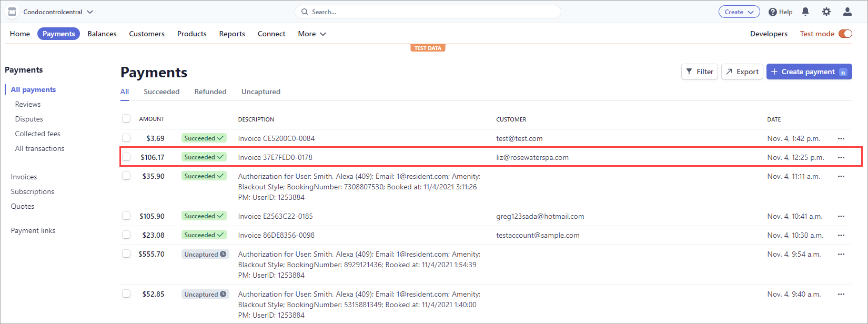The height and width of the screenshot is (324, 868).
Task: Open row options for the $3.69 payment
Action: pos(841,138)
